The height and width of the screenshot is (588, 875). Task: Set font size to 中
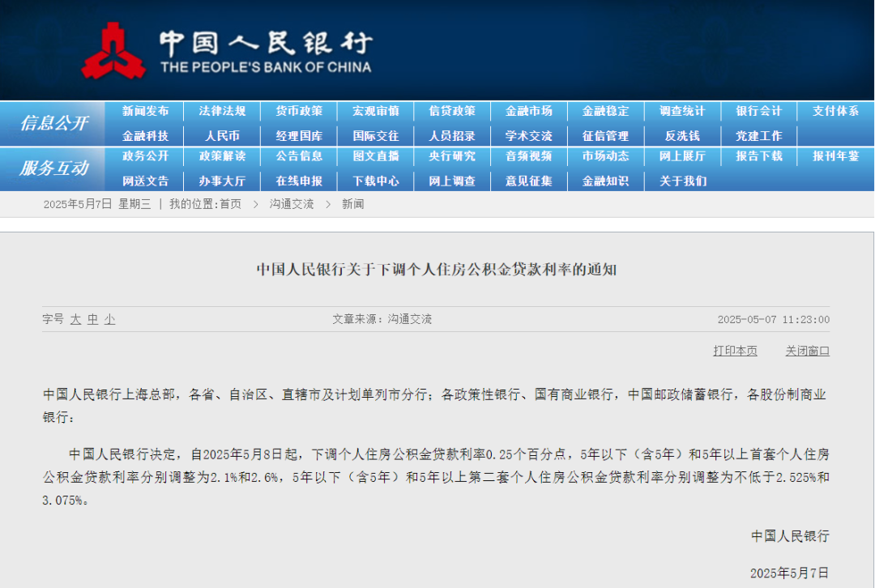coord(92,319)
